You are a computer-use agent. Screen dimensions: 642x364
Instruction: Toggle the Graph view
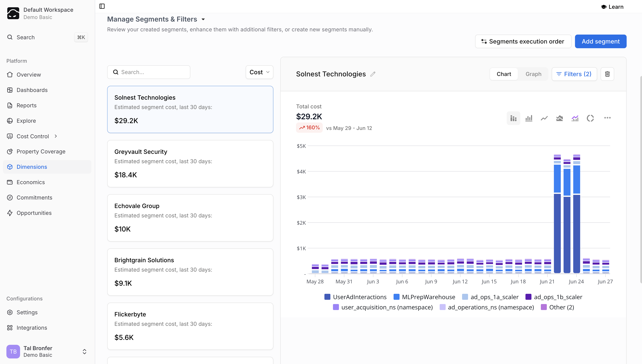[x=533, y=74]
